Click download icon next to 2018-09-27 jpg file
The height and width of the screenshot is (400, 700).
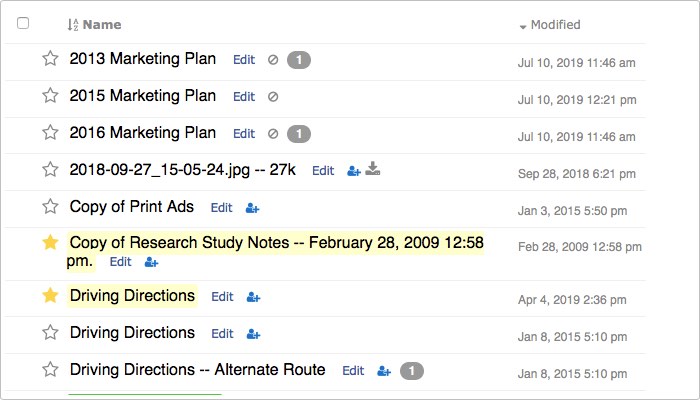[x=373, y=168]
